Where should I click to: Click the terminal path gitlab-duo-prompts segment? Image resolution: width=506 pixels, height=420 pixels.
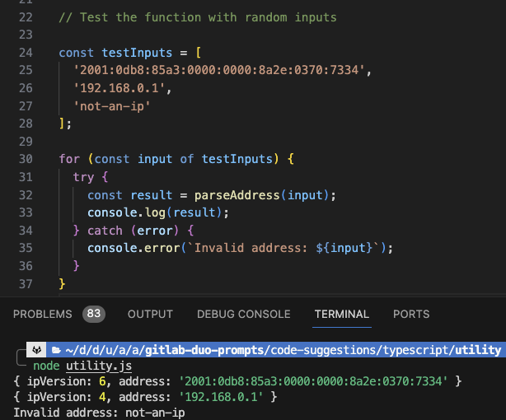pyautogui.click(x=204, y=350)
